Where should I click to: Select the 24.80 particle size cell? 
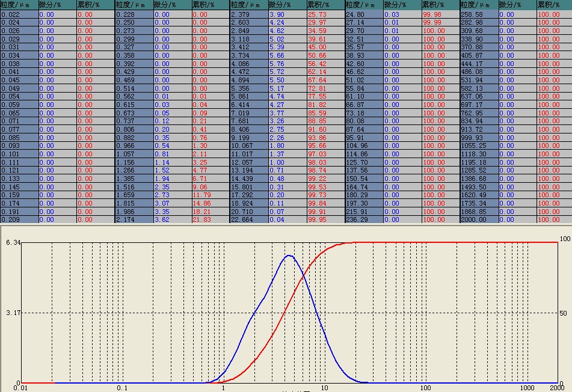(364, 14)
